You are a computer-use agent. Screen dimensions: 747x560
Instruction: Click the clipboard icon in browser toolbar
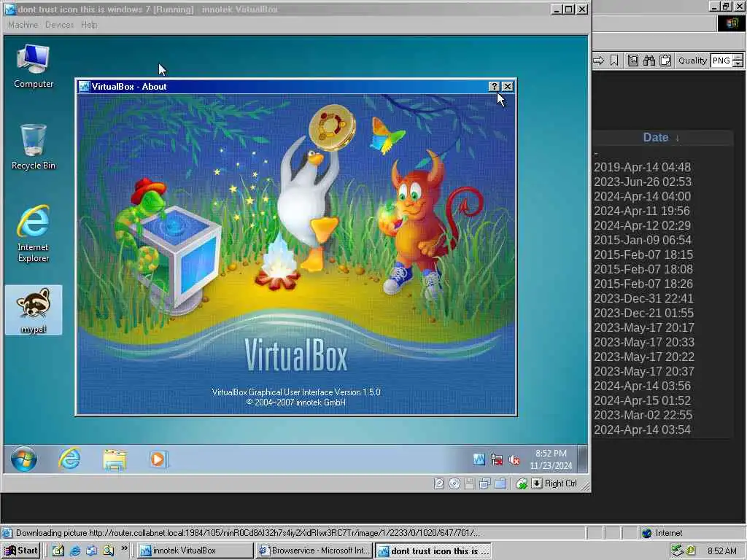(x=665, y=61)
